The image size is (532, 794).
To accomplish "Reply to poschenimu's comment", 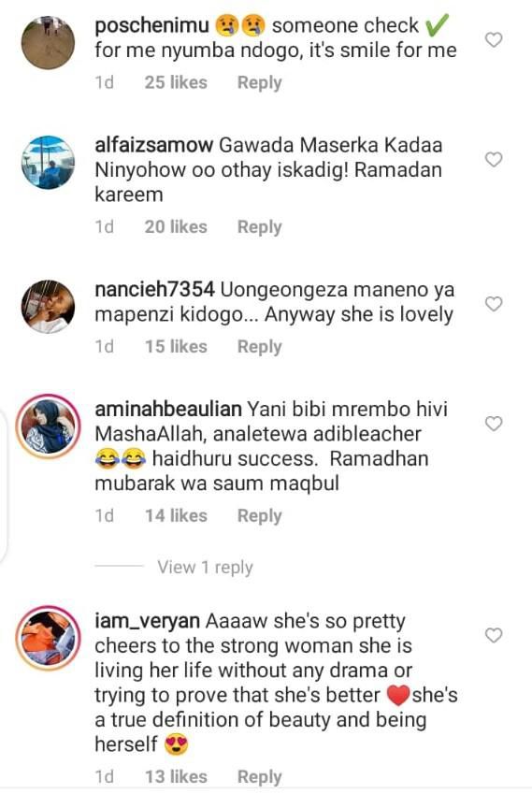I will click(260, 82).
